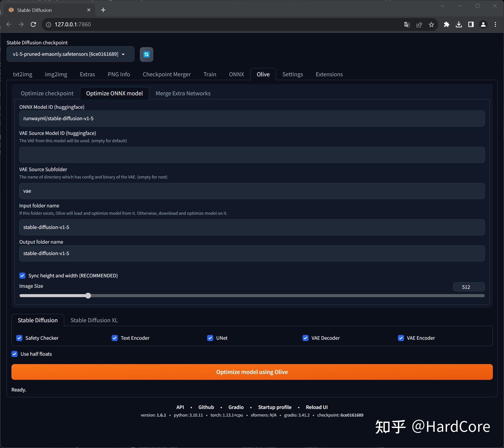Open the browser three-dot menu
This screenshot has width=504, height=448.
tap(495, 24)
